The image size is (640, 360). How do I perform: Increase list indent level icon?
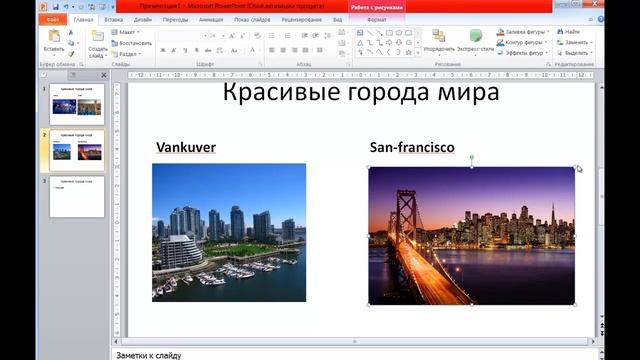pyautogui.click(x=316, y=36)
